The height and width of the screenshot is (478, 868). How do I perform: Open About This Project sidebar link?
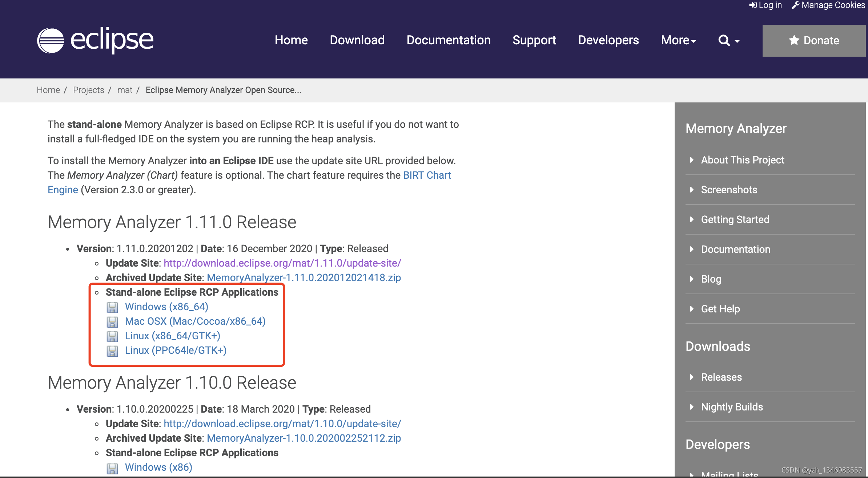(743, 160)
